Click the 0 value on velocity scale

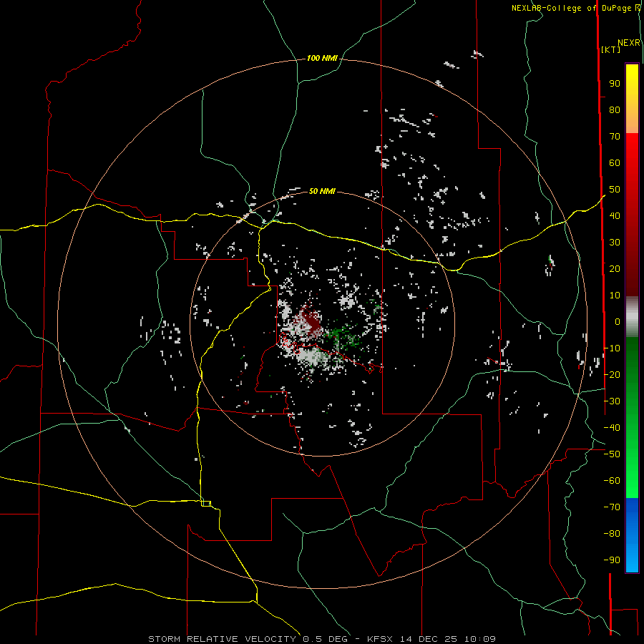618,322
